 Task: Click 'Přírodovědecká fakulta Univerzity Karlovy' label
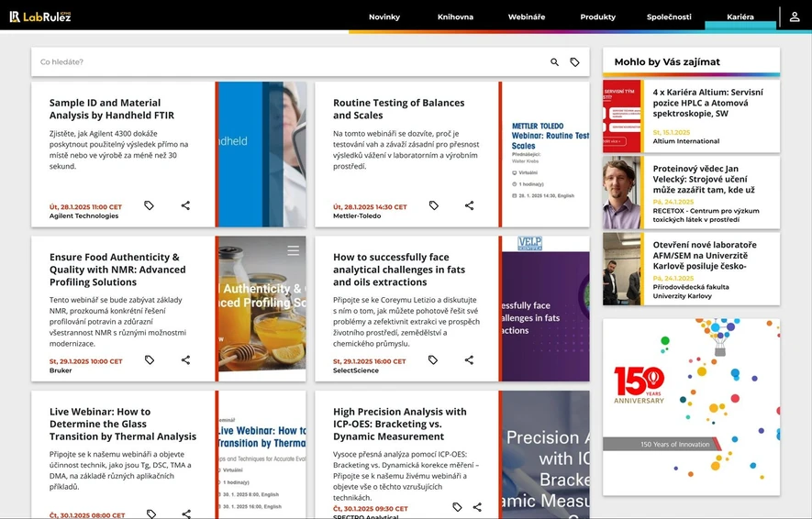click(x=690, y=292)
